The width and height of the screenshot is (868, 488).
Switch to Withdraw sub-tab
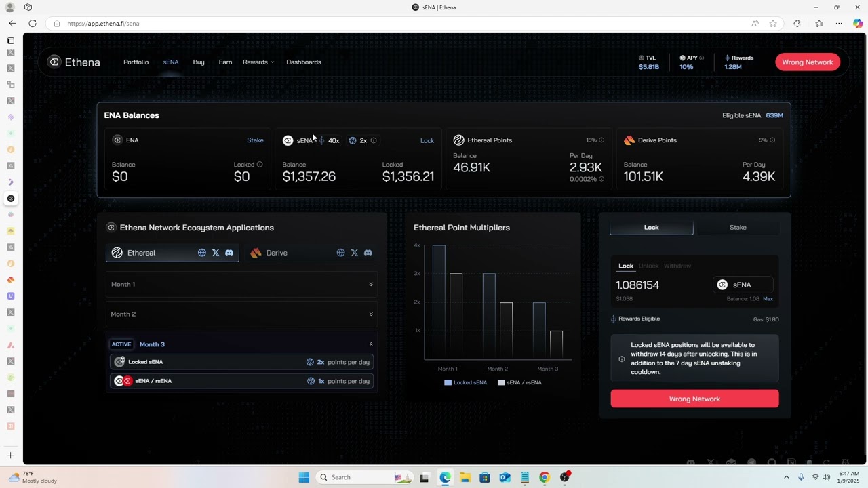tap(677, 266)
